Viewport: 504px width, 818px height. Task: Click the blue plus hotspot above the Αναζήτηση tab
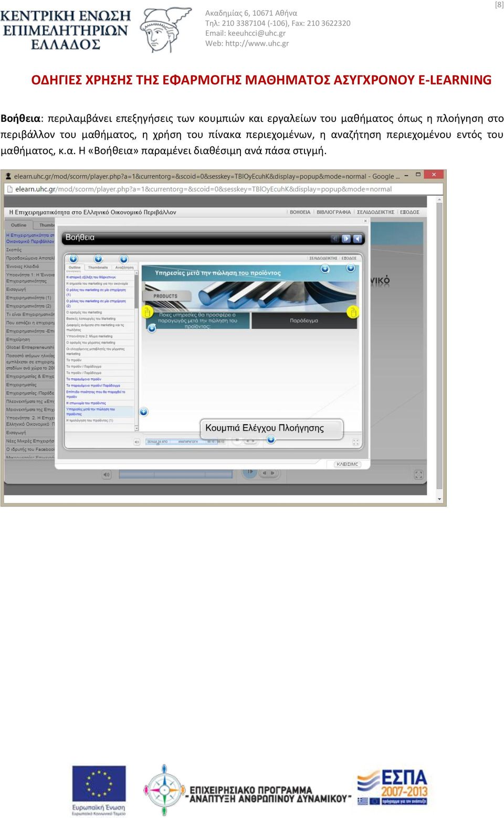coord(124,259)
